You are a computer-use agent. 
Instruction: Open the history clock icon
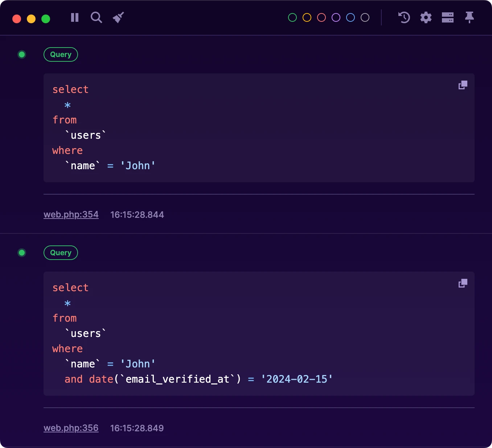pos(404,17)
